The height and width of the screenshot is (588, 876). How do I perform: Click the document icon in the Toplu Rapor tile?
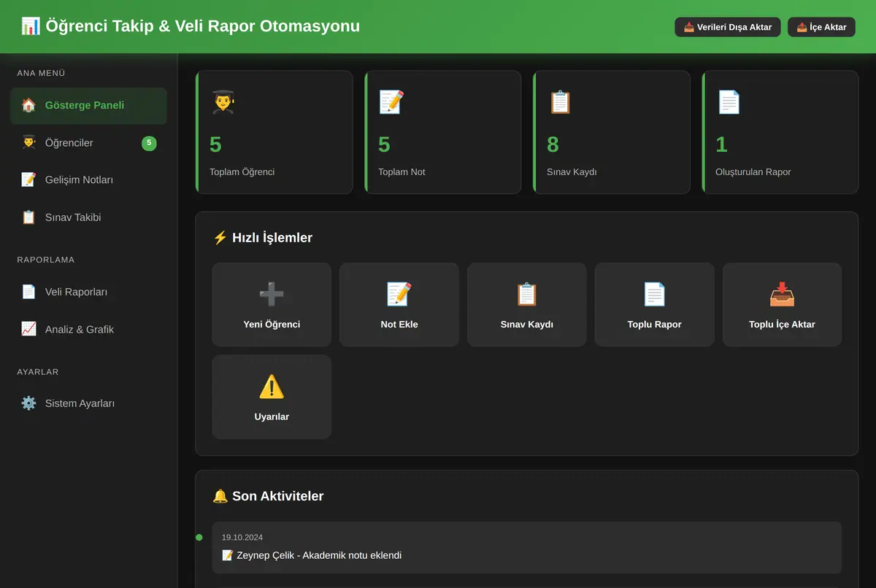(654, 294)
